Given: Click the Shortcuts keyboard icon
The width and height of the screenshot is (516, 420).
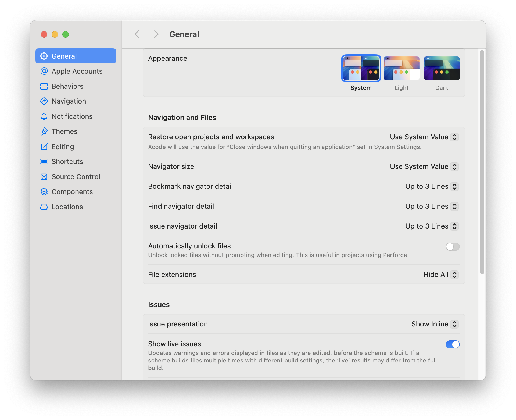Looking at the screenshot, I should tap(44, 162).
